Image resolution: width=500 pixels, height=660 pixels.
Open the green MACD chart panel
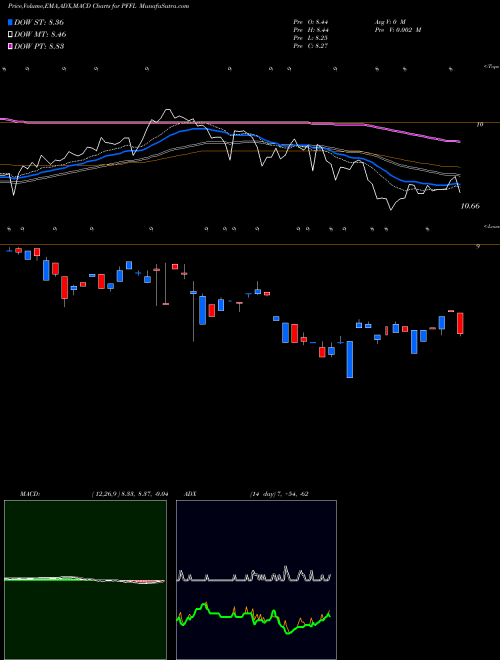point(85,580)
